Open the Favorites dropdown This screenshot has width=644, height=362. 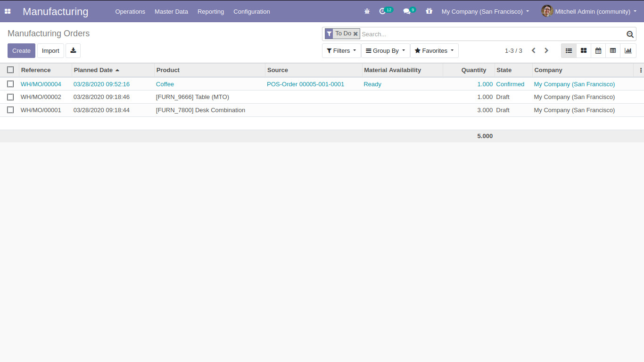tap(434, 50)
